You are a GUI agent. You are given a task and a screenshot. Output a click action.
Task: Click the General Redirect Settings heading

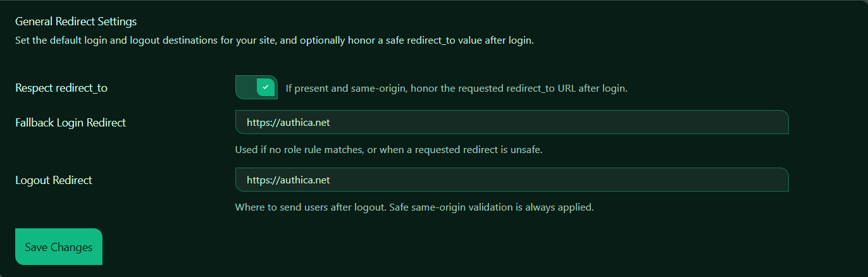(76, 22)
